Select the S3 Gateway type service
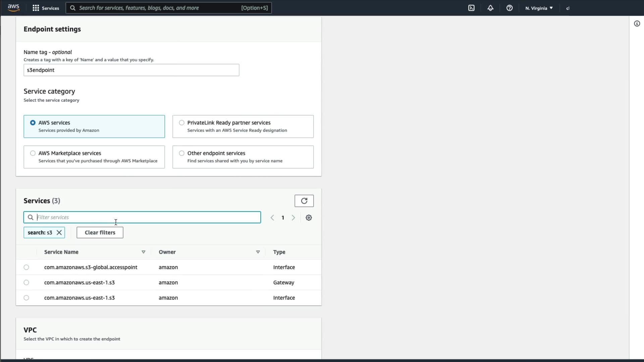644x362 pixels. coord(26,283)
